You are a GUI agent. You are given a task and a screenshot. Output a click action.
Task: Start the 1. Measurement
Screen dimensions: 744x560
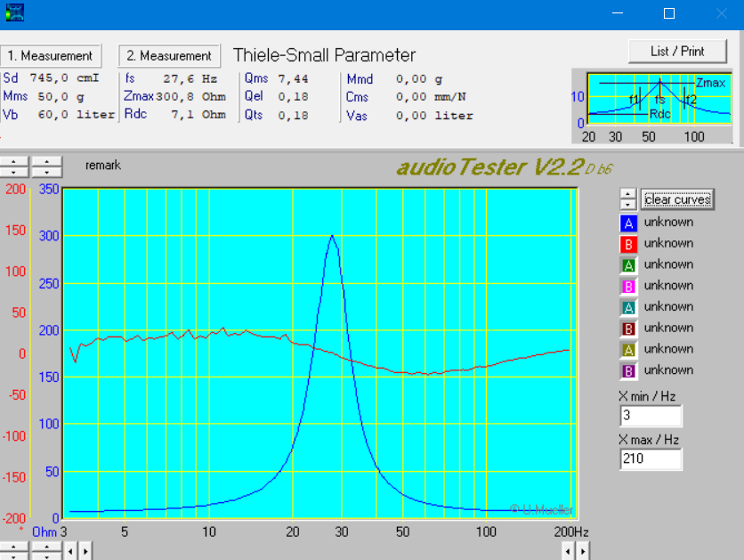(x=50, y=55)
